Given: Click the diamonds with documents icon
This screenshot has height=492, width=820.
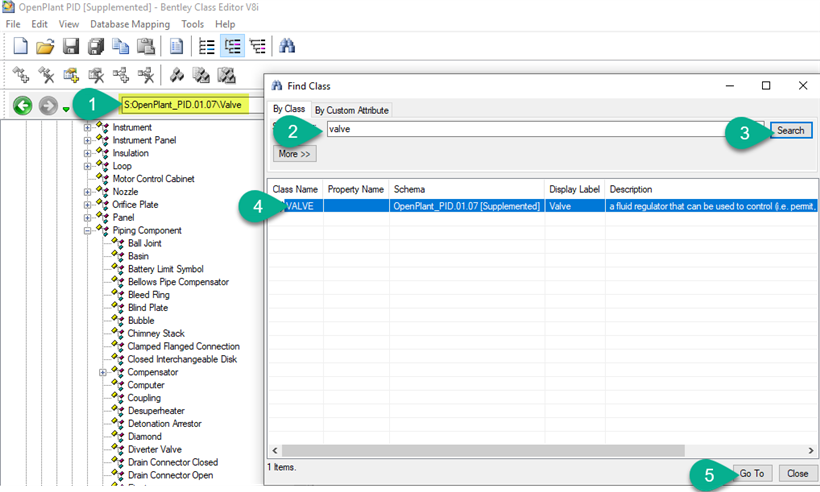Looking at the screenshot, I should click(201, 75).
